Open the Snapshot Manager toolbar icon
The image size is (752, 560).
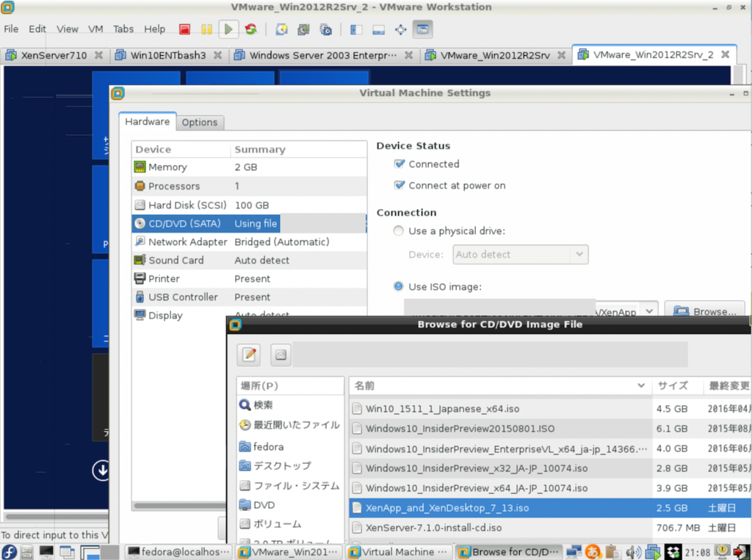tap(325, 30)
